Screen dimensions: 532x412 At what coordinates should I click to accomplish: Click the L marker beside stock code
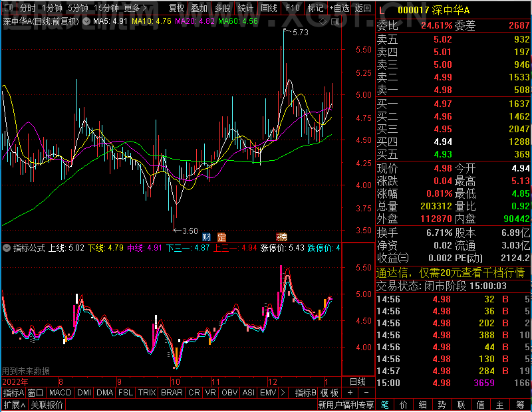(x=382, y=11)
